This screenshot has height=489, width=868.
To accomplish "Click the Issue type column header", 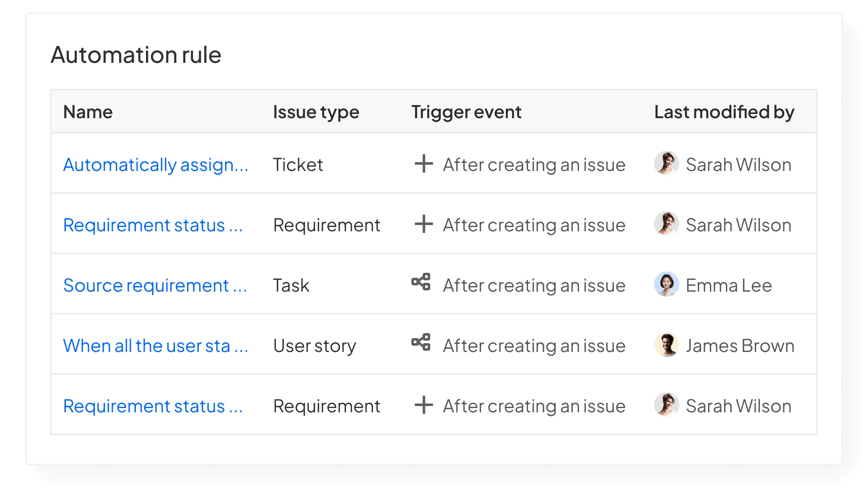I will click(316, 112).
